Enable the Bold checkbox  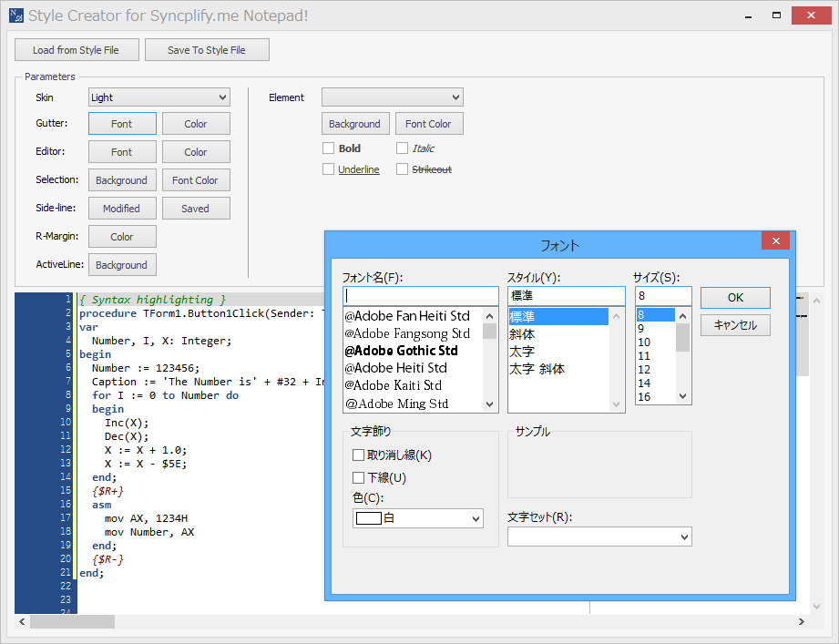pyautogui.click(x=329, y=148)
